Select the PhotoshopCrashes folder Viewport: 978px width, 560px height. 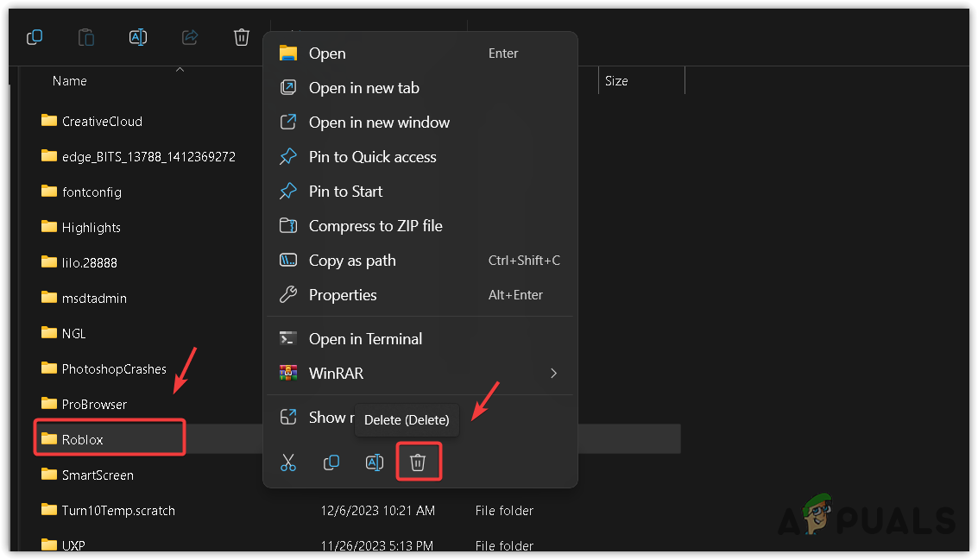click(x=113, y=369)
